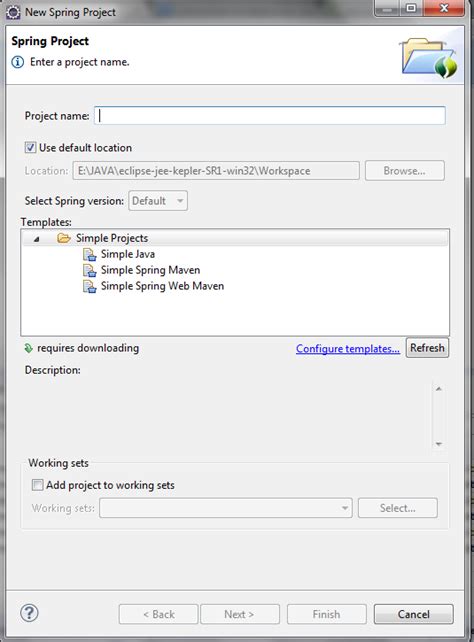Click the Description label
The height and width of the screenshot is (642, 474).
coord(53,370)
